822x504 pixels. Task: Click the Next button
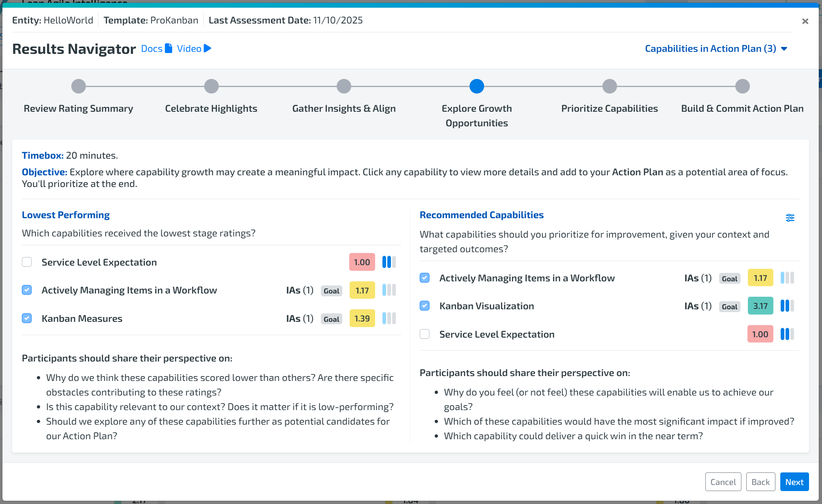pyautogui.click(x=794, y=482)
